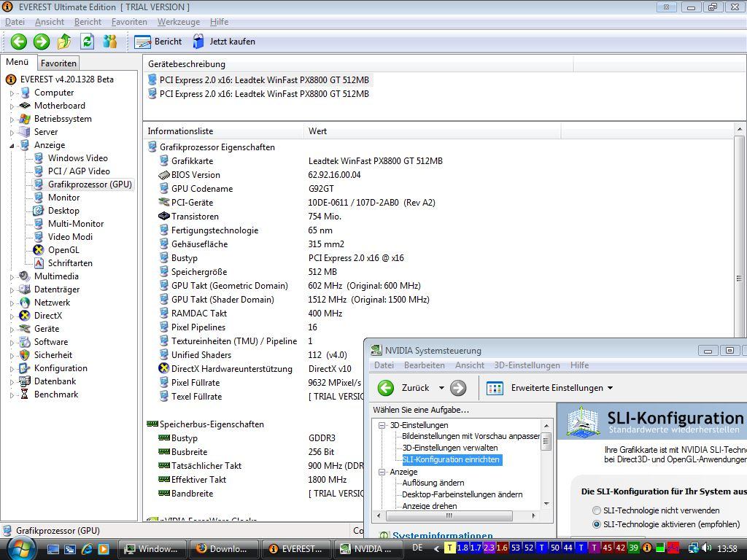Click the Desktop icon in the tree
The image size is (747, 560).
pyautogui.click(x=39, y=211)
